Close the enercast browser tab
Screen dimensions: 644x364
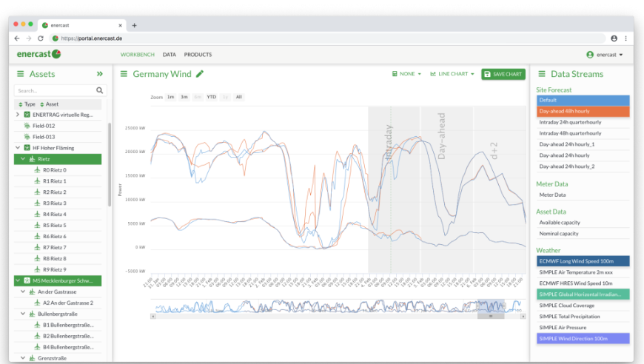coord(121,25)
